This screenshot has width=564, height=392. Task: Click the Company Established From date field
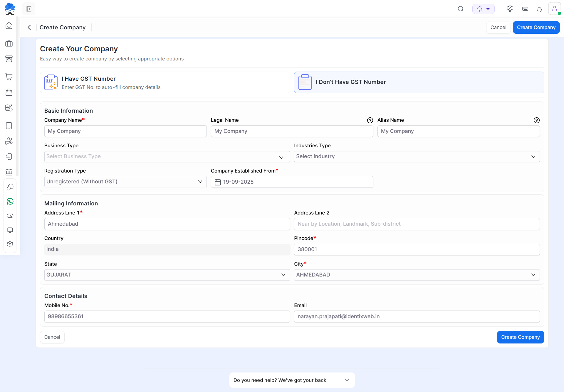pos(292,182)
